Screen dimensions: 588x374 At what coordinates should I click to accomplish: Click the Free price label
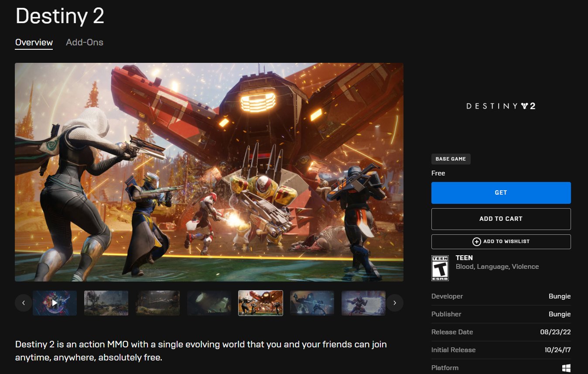tap(438, 173)
